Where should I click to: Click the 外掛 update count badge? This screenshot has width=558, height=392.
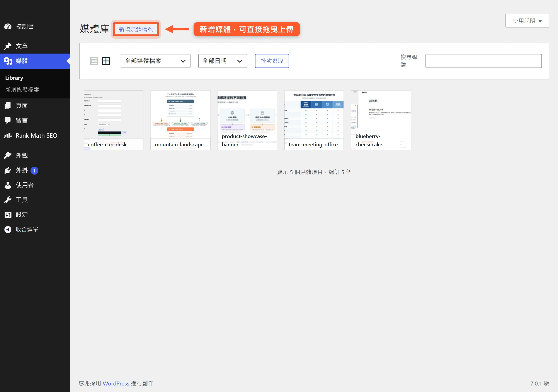click(34, 171)
